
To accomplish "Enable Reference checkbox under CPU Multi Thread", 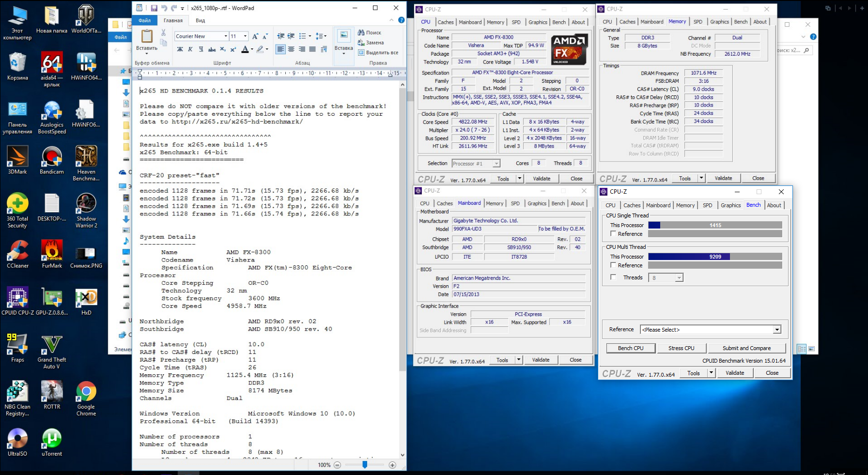I will point(613,265).
